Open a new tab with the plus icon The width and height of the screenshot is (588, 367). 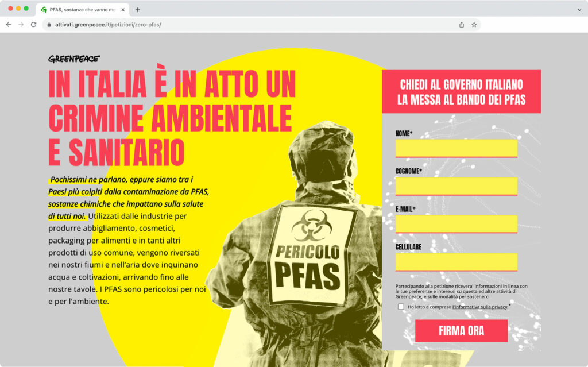coord(138,10)
